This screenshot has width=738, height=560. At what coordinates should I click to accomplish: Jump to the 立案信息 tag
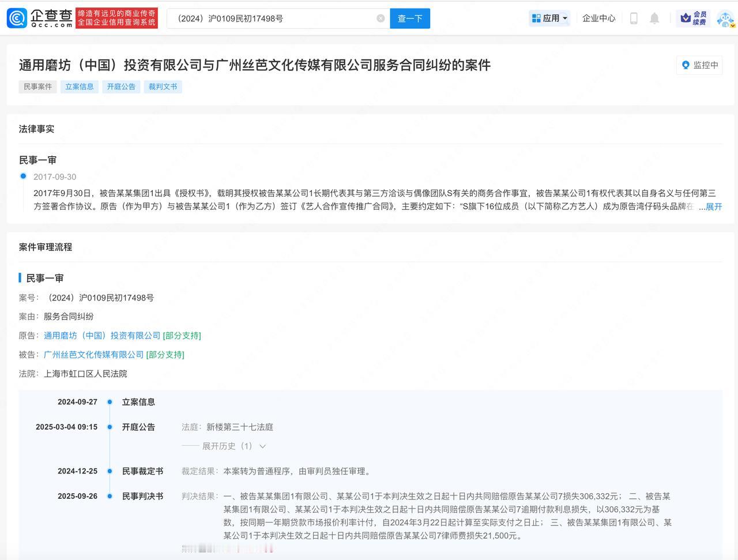[80, 87]
